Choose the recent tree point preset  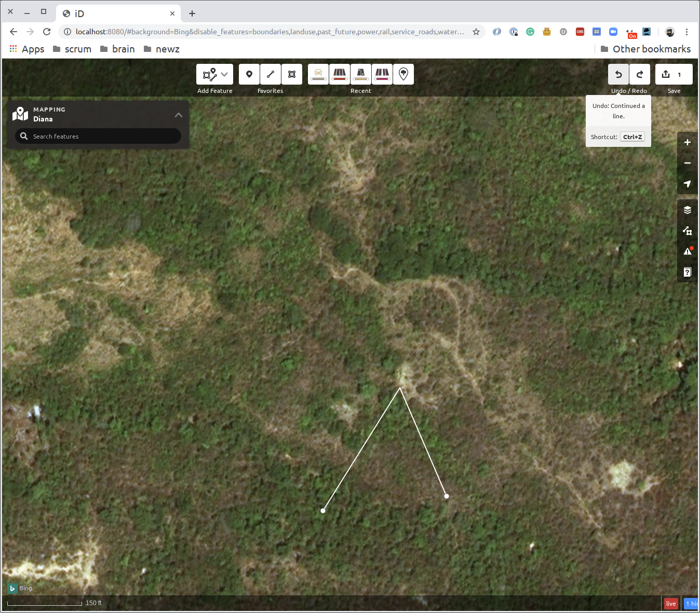403,74
